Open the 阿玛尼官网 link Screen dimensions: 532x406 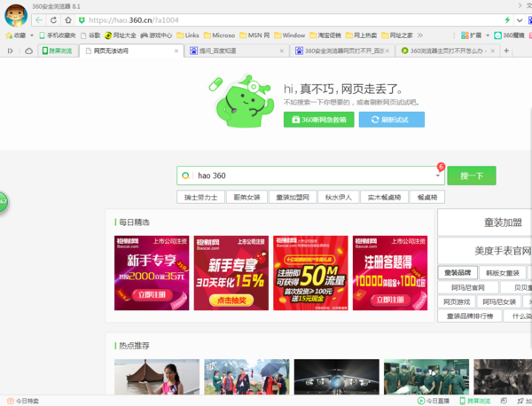(x=468, y=287)
